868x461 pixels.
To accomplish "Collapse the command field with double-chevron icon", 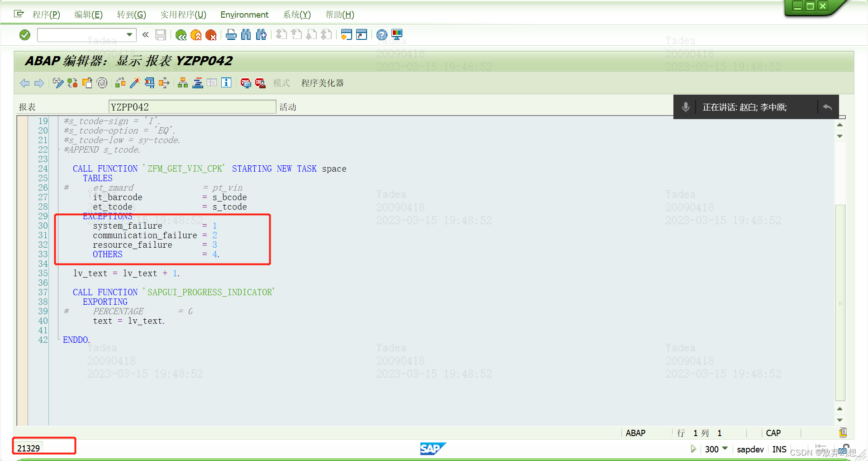I will tap(145, 34).
